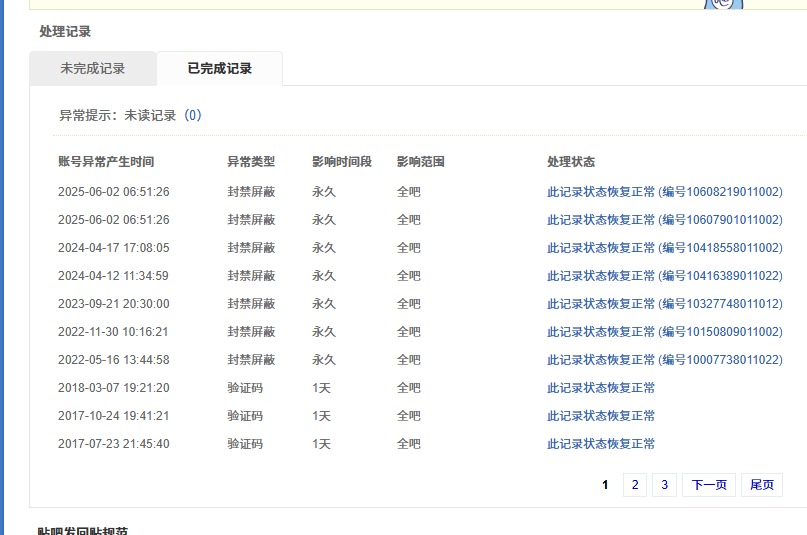Open status link for 2018-03-07 验证码 record
The image size is (807, 535).
pyautogui.click(x=601, y=388)
